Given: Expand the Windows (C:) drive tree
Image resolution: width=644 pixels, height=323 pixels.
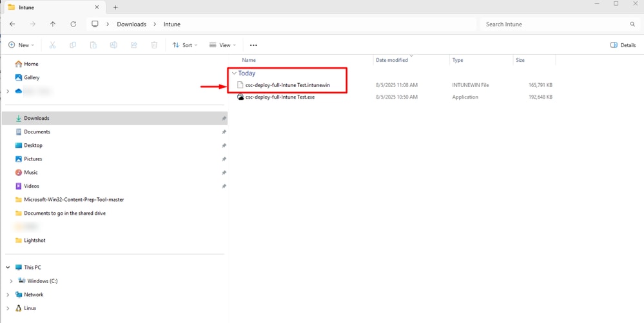Looking at the screenshot, I should (x=11, y=281).
